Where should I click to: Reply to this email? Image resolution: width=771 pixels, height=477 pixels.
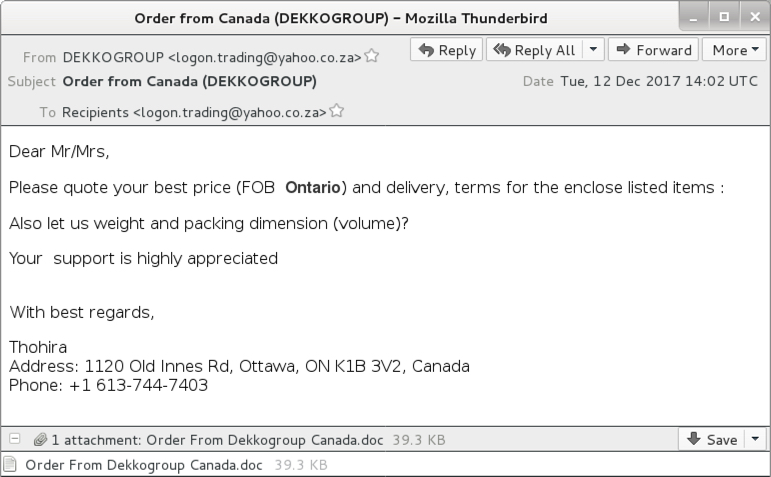[x=446, y=50]
